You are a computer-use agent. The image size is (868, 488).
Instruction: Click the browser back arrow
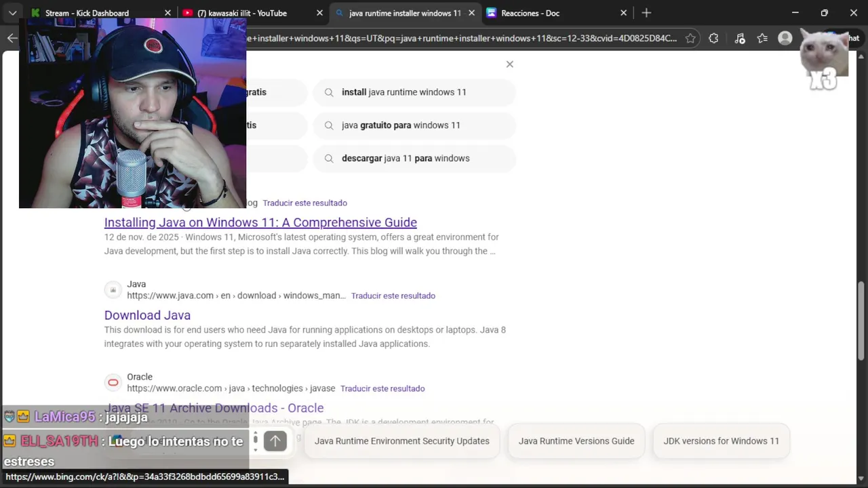(12, 39)
